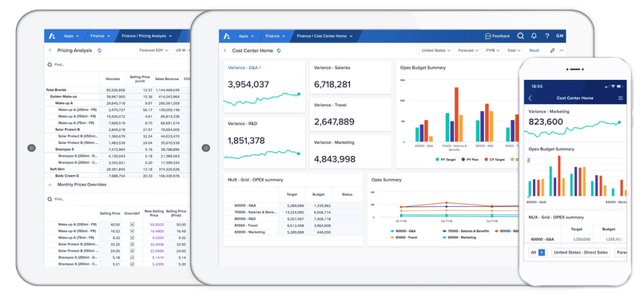This screenshot has height=303, width=644.
Task: Open help via the question mark icon
Action: (547, 36)
